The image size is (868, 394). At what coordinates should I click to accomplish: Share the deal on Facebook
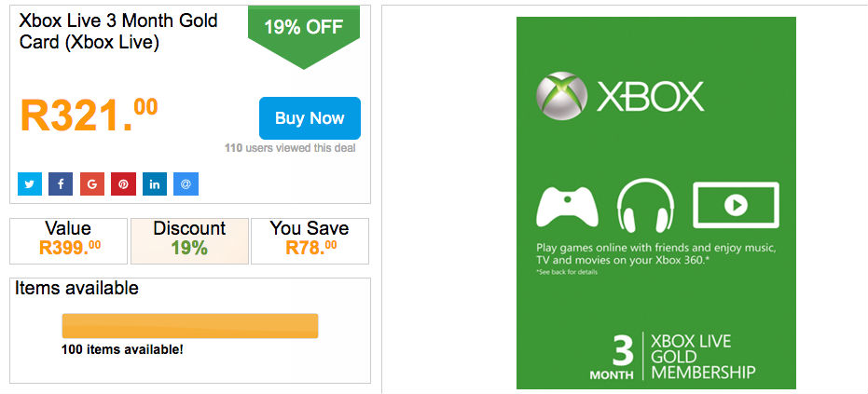[x=61, y=183]
